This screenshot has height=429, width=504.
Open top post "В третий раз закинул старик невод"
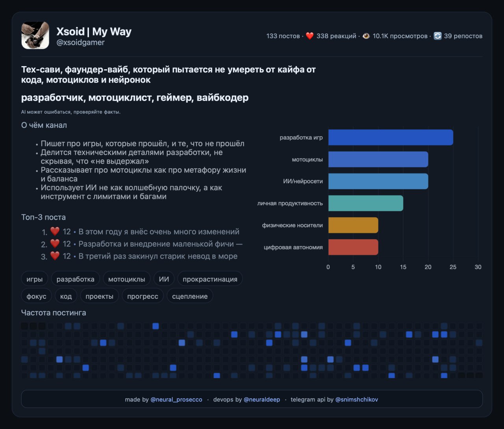(x=158, y=256)
